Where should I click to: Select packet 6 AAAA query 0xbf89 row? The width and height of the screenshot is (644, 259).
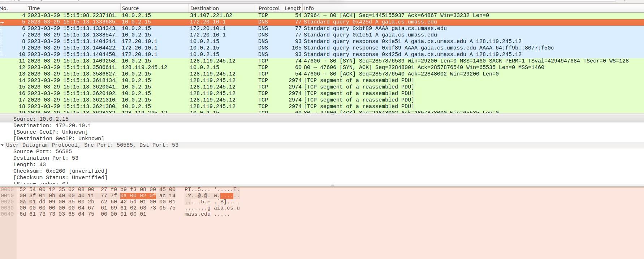[322, 28]
